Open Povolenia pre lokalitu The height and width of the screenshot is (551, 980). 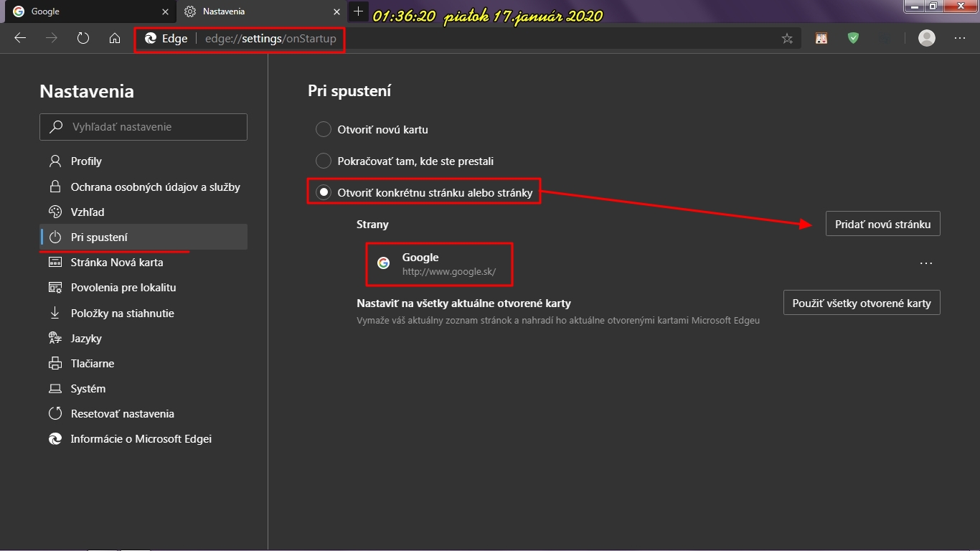[143, 287]
